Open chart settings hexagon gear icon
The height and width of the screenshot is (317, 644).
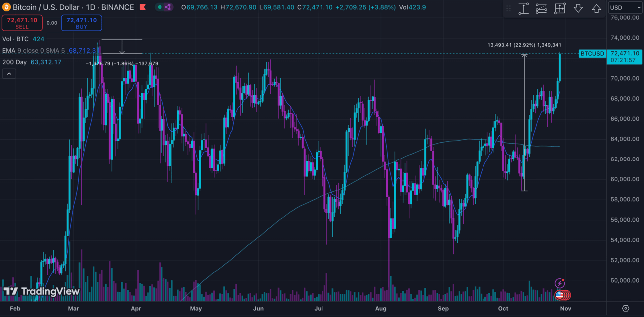(626, 308)
